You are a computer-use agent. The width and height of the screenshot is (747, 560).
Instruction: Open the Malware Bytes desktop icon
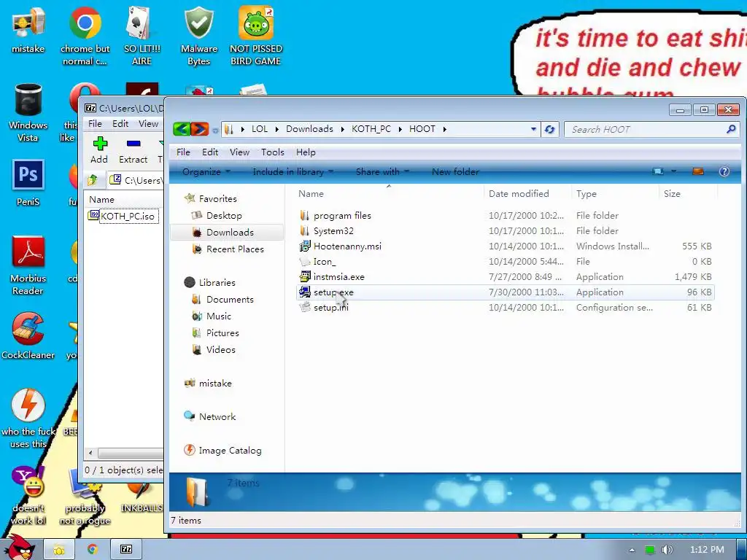[198, 36]
